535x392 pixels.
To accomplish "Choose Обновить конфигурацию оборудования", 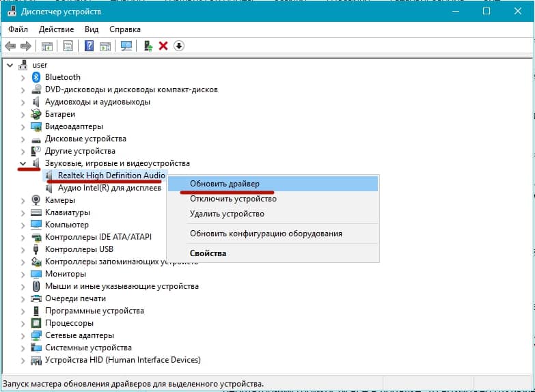I will tap(273, 234).
